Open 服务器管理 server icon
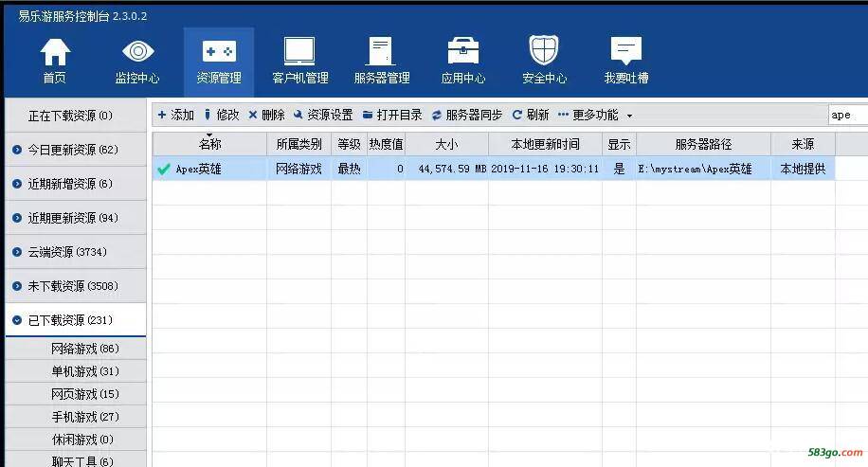Viewport: 868px width, 467px height. 381,51
